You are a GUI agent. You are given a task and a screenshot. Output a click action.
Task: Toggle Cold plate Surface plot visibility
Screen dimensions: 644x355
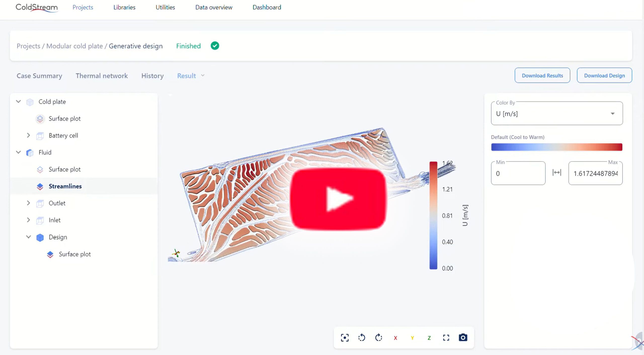click(40, 119)
